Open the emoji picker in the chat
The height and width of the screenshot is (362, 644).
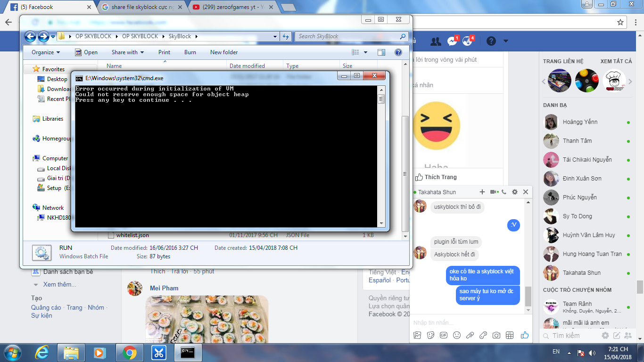coord(457,335)
